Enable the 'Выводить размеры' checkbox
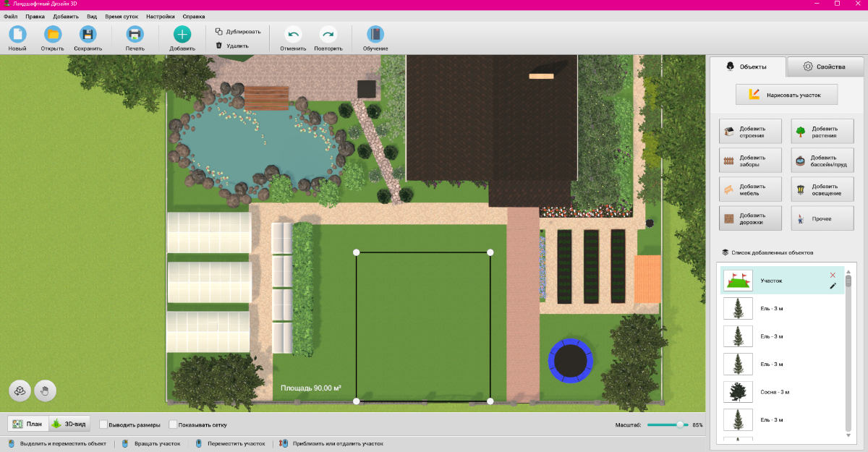 point(103,425)
